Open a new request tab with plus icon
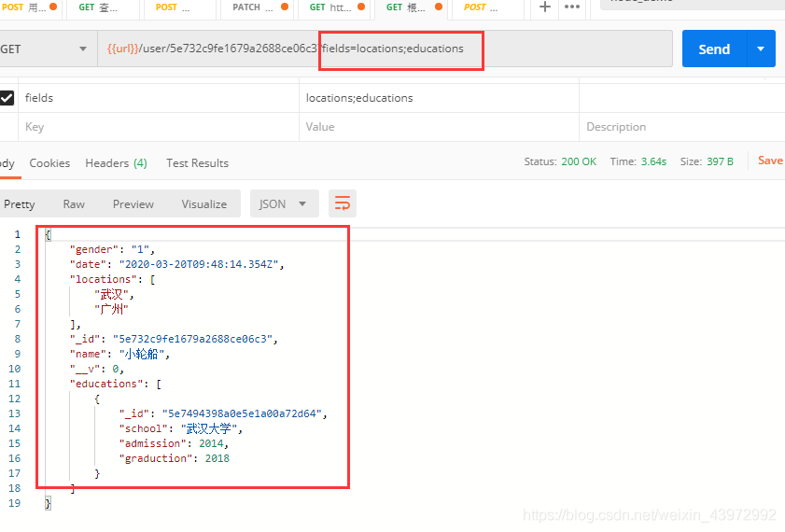Viewport: 785px width, 532px height. (545, 7)
